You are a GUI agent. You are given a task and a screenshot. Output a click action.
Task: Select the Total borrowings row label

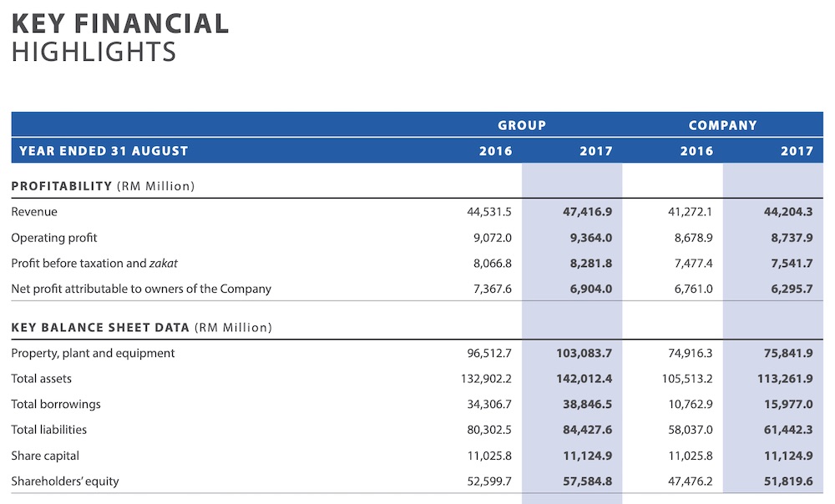click(x=56, y=405)
